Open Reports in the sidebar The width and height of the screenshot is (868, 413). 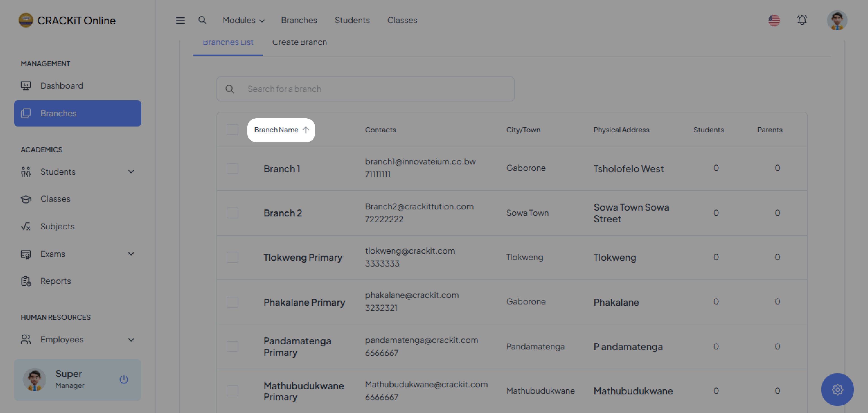click(56, 281)
